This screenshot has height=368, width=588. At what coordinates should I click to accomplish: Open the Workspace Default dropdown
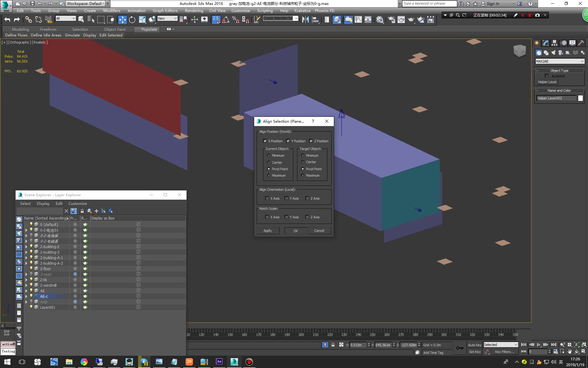point(86,3)
